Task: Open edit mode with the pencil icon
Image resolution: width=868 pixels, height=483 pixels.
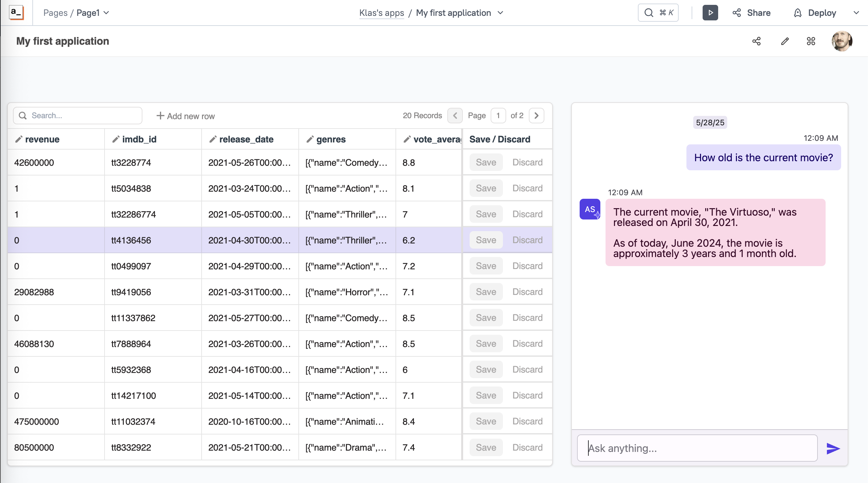Action: tap(785, 41)
